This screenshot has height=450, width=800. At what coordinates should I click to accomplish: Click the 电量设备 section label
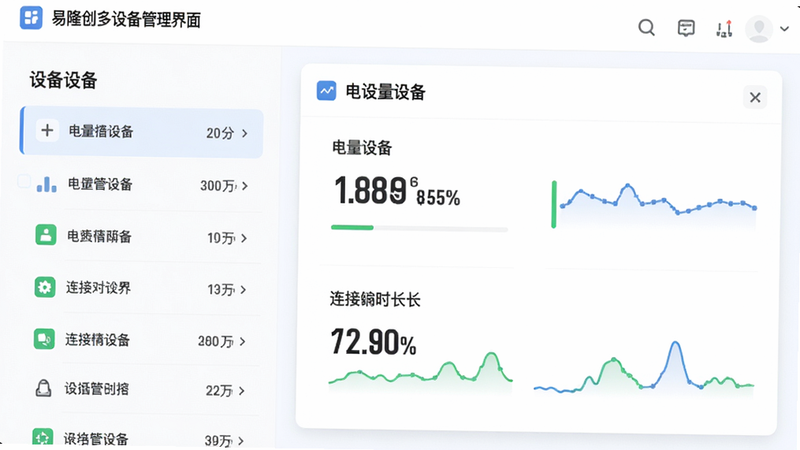pyautogui.click(x=362, y=148)
